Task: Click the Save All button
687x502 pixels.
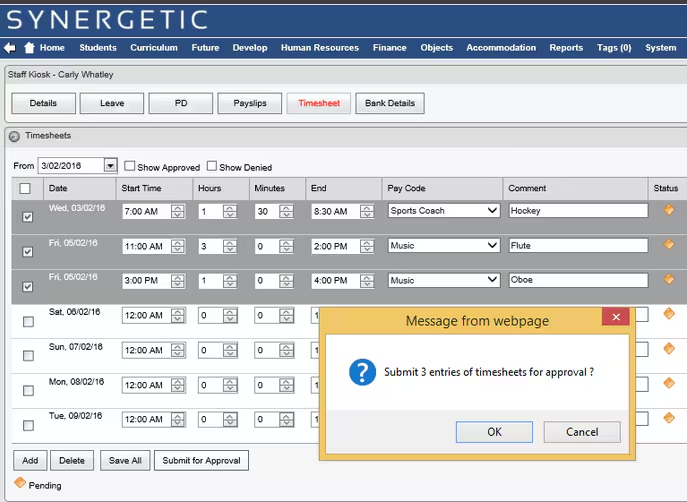Action: point(125,460)
